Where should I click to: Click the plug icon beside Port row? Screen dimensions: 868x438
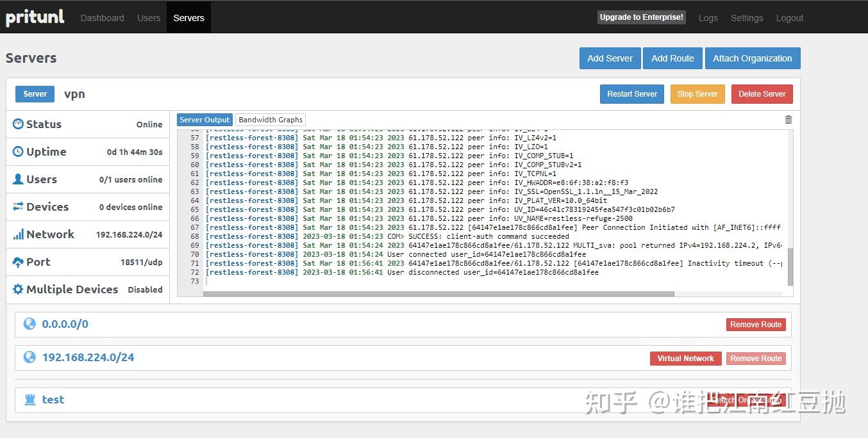(x=18, y=261)
